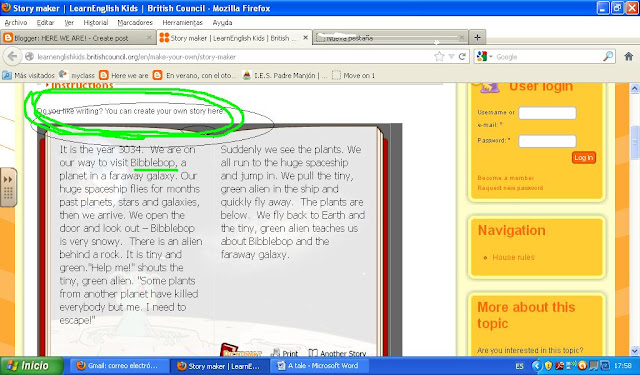
Task: Open the Here we are Blogger bookmark
Action: [x=124, y=75]
